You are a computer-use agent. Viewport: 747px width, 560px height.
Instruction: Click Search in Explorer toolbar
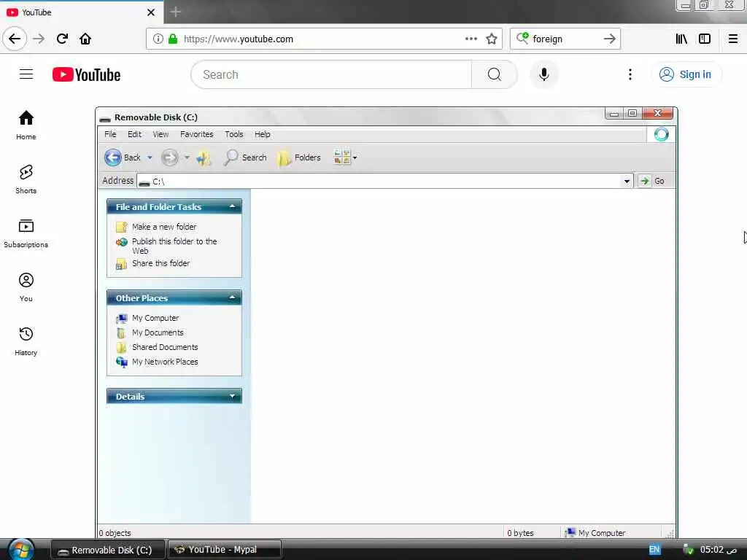(x=245, y=157)
